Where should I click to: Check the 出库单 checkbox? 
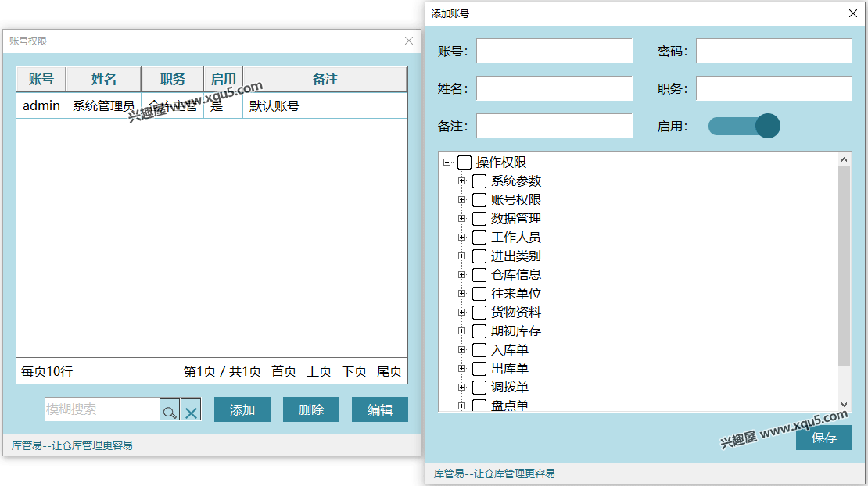pos(479,369)
